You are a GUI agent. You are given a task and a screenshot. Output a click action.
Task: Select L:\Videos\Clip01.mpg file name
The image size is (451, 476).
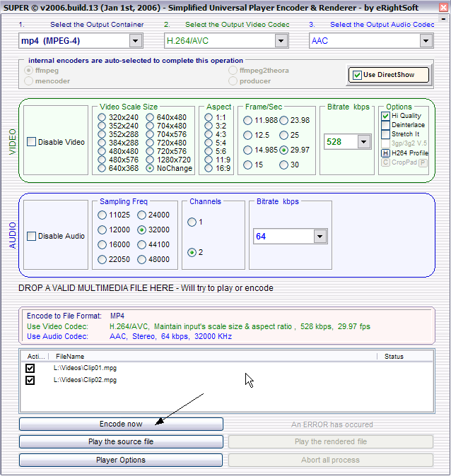pos(85,368)
